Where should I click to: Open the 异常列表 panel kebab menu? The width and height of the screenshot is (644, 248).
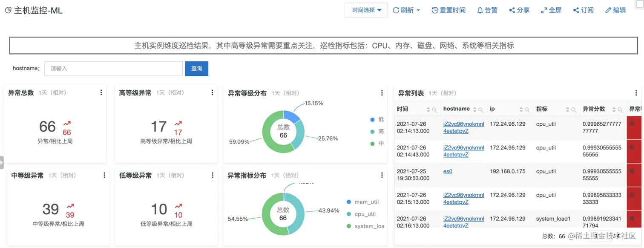[636, 93]
